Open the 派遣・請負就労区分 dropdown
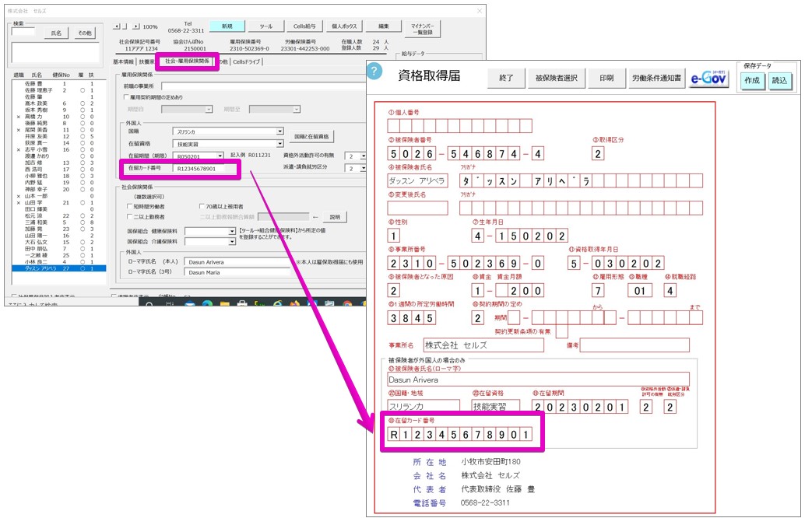The image size is (812, 518). click(363, 168)
